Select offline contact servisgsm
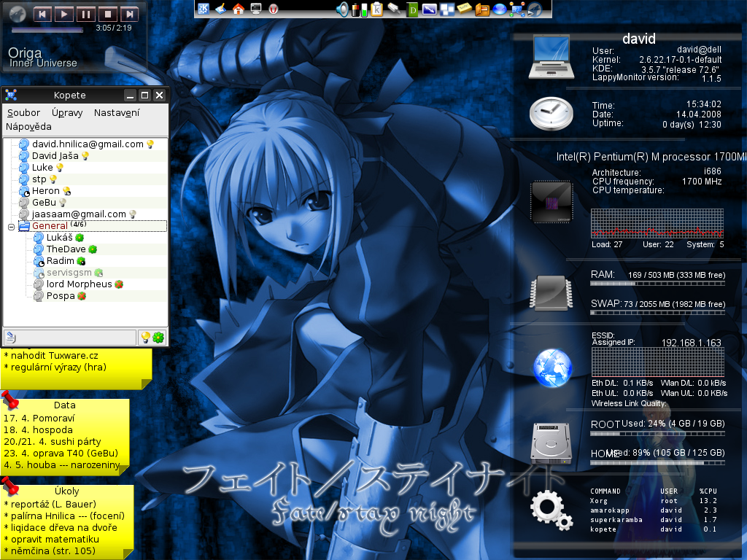Viewport: 747px width, 560px height. [x=69, y=273]
